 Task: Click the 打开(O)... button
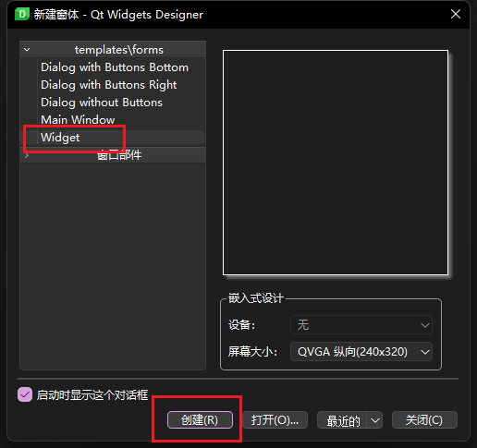coord(275,420)
